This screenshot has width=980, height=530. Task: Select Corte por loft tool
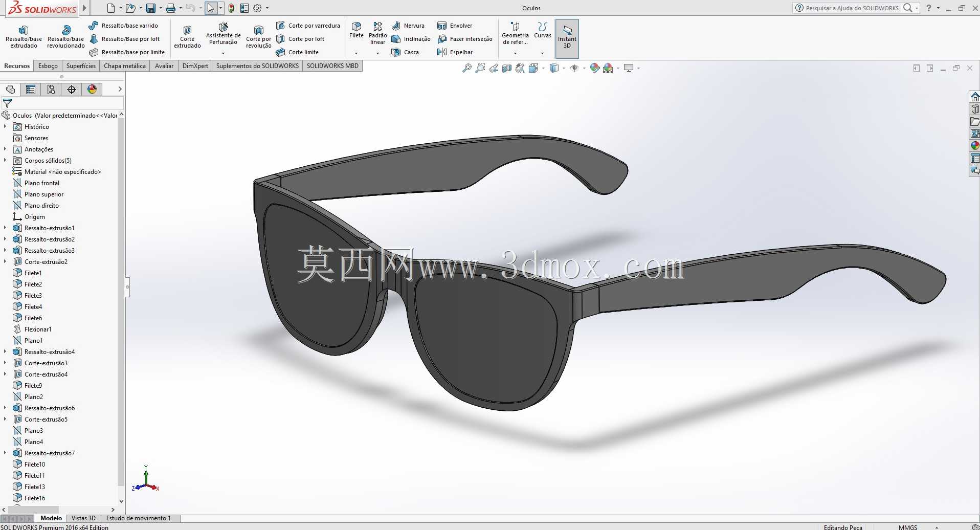[x=300, y=39]
